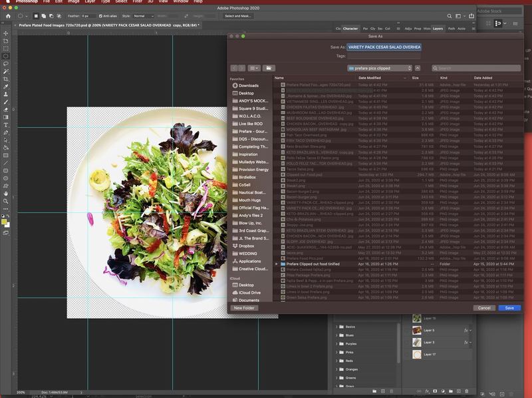The width and height of the screenshot is (532, 398).
Task: Click the trash icon in Layers panel
Action: 467,391
